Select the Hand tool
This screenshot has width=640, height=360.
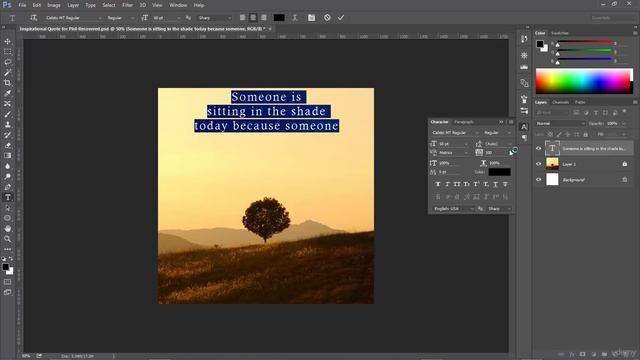click(x=8, y=229)
